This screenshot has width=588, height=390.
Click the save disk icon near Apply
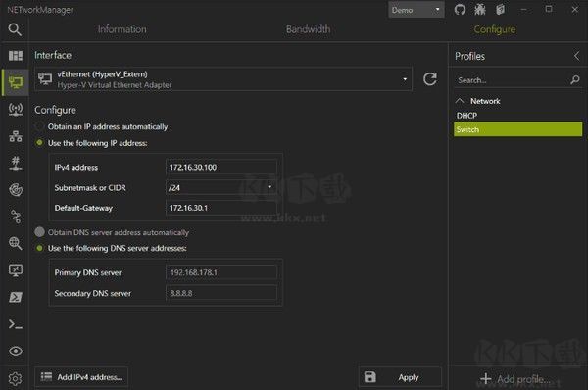point(369,377)
